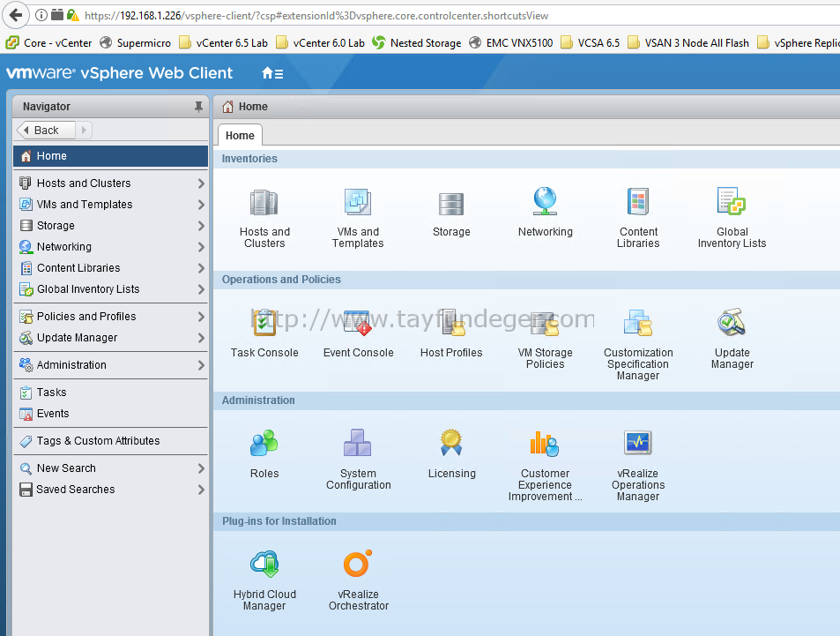Show site information icon in address bar

[x=41, y=15]
